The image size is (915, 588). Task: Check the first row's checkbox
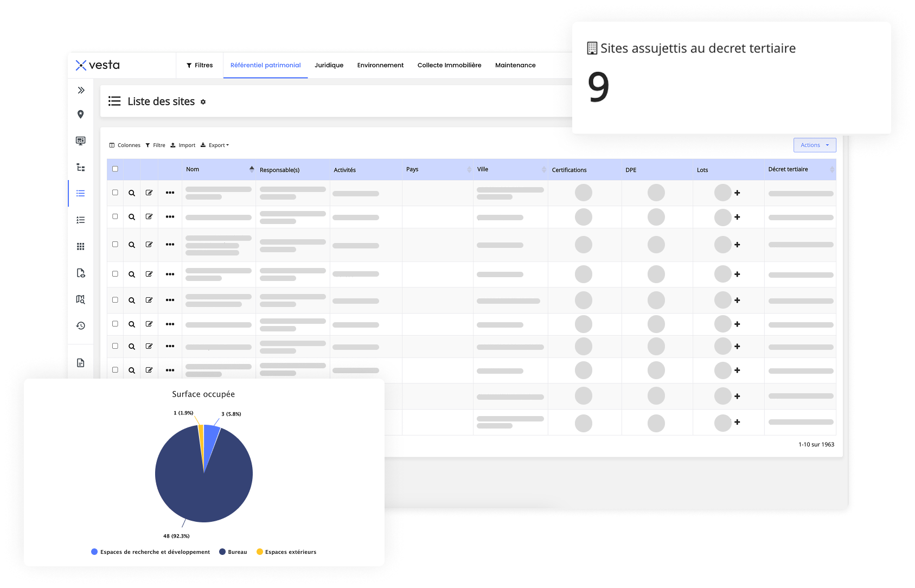coord(115,193)
